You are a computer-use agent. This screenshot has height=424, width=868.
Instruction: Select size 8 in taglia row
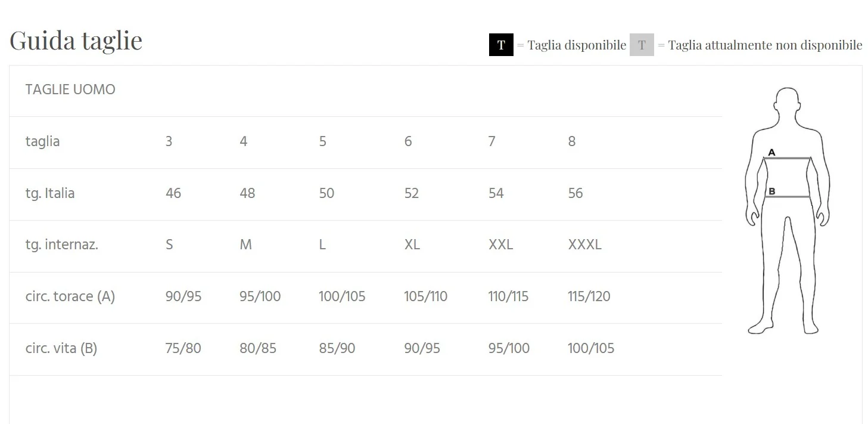pos(572,142)
